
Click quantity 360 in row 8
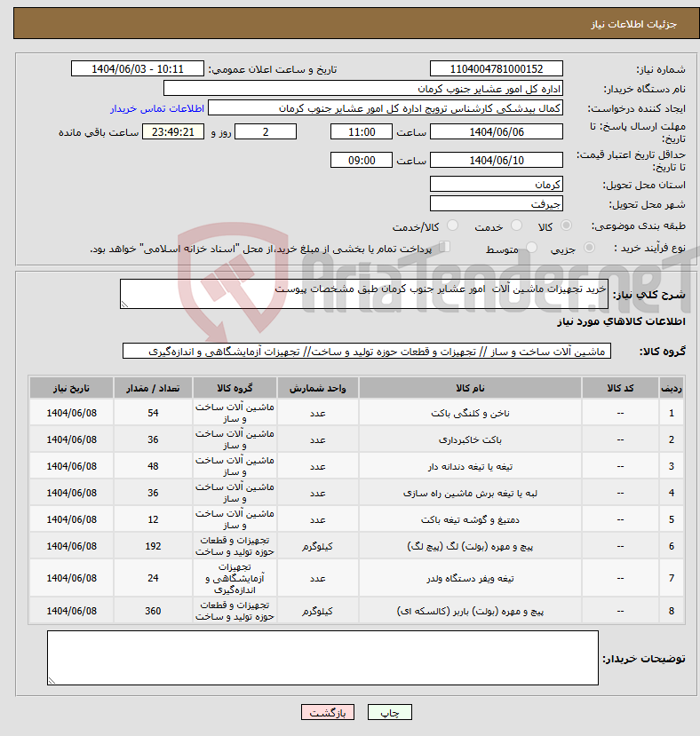click(x=153, y=611)
